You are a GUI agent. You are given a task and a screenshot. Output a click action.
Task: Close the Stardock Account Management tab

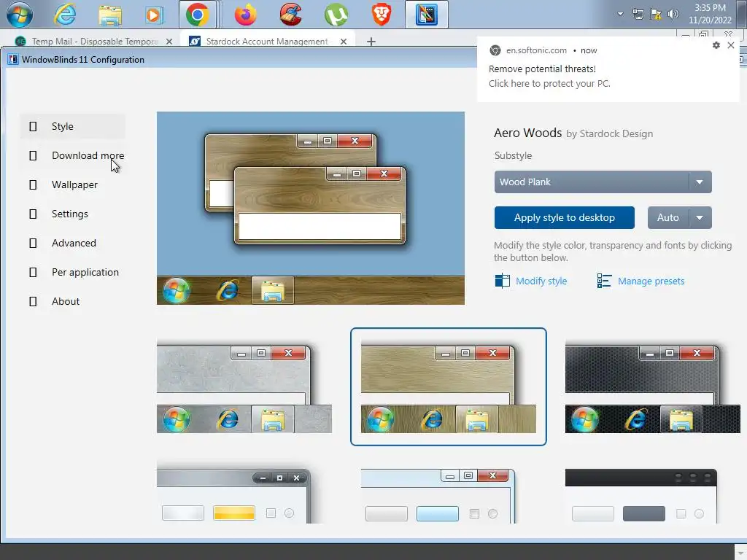(x=344, y=42)
